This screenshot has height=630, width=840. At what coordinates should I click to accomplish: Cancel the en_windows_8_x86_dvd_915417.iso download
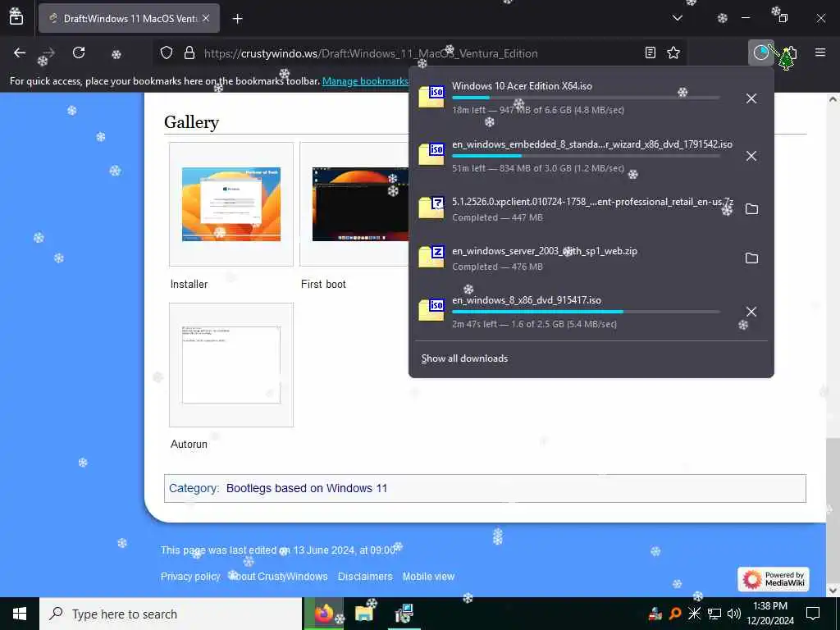[751, 312]
